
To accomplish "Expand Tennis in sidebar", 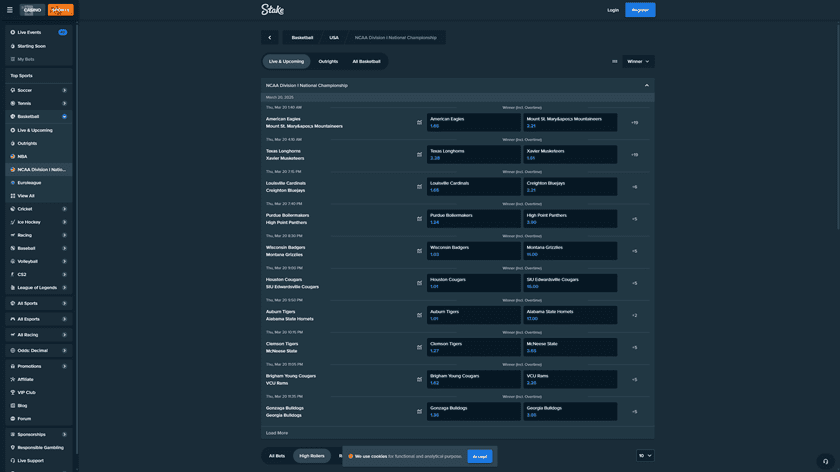I will coord(64,103).
